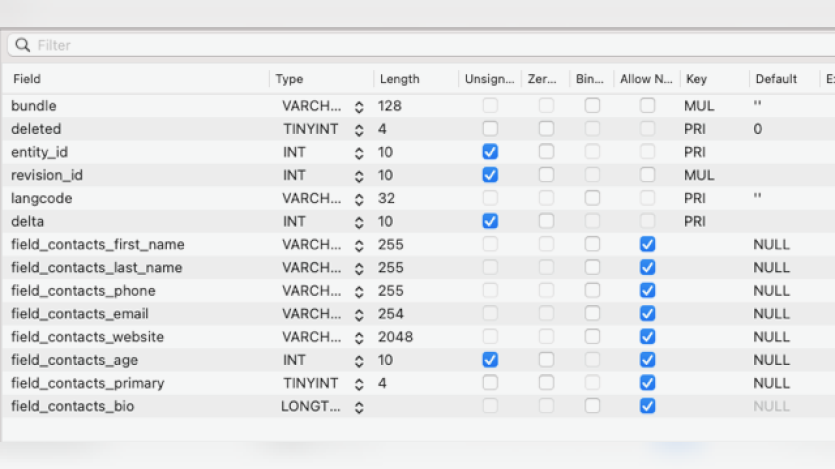Image resolution: width=835 pixels, height=469 pixels.
Task: Open type dropdown for langcode row
Action: click(x=359, y=199)
